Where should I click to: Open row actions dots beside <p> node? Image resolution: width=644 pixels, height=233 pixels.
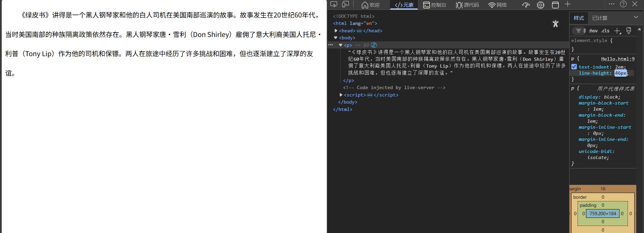click(331, 45)
